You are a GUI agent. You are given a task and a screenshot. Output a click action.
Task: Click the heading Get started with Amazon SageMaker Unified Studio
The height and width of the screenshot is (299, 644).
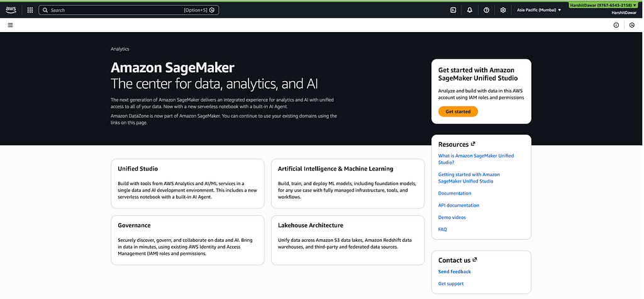click(478, 74)
